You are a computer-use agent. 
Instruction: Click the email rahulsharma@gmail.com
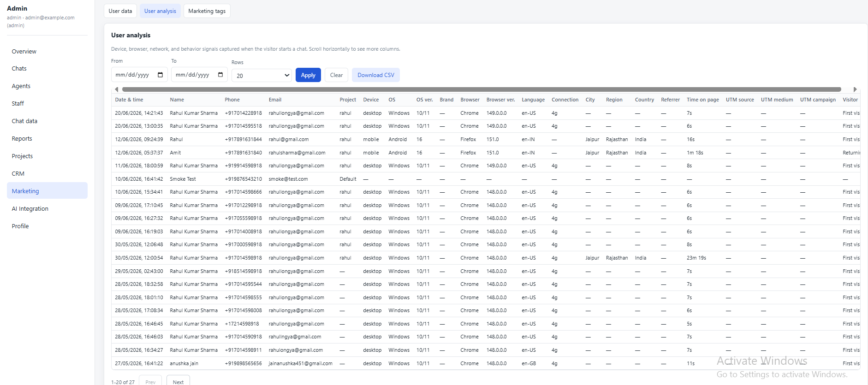point(297,153)
